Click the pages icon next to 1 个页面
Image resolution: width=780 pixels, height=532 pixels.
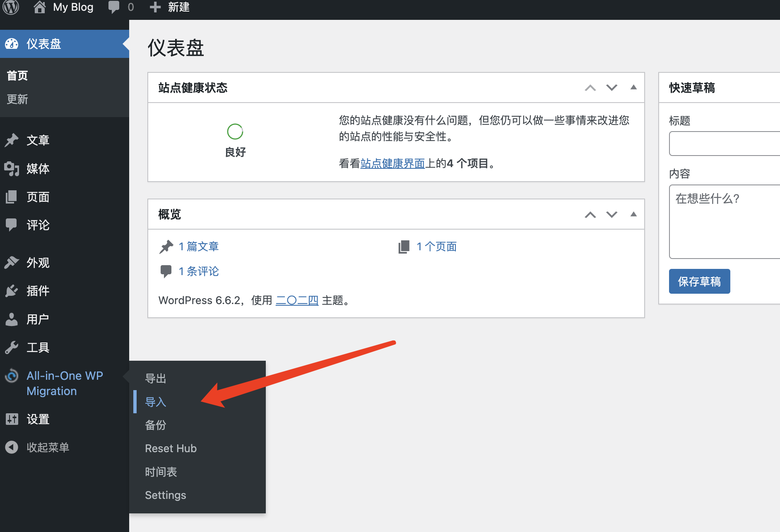coord(404,247)
